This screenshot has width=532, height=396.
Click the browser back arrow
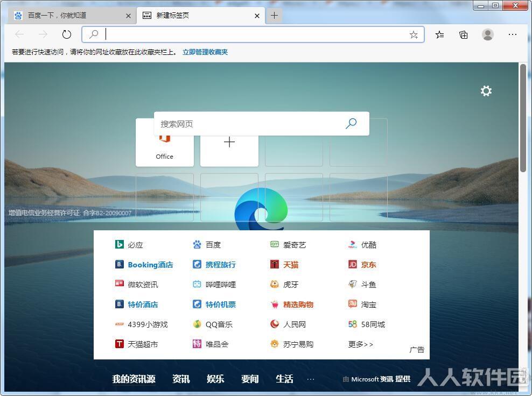point(20,34)
